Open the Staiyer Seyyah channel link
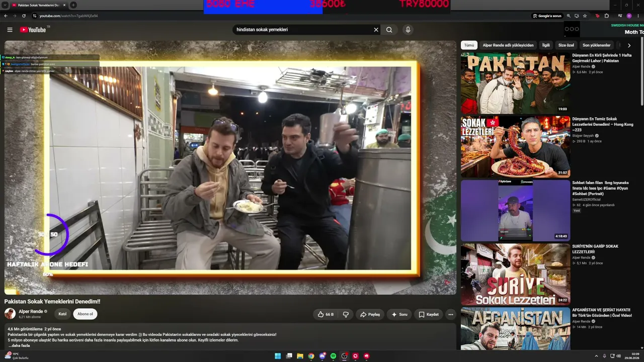The width and height of the screenshot is (644, 362). click(x=584, y=136)
